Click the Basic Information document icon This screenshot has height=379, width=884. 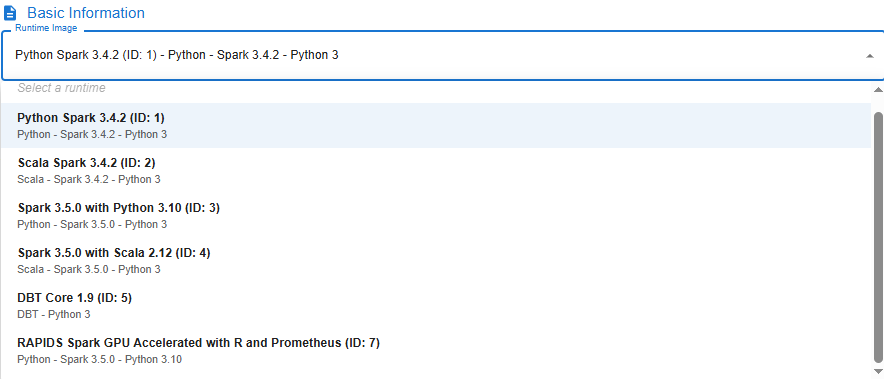[10, 13]
